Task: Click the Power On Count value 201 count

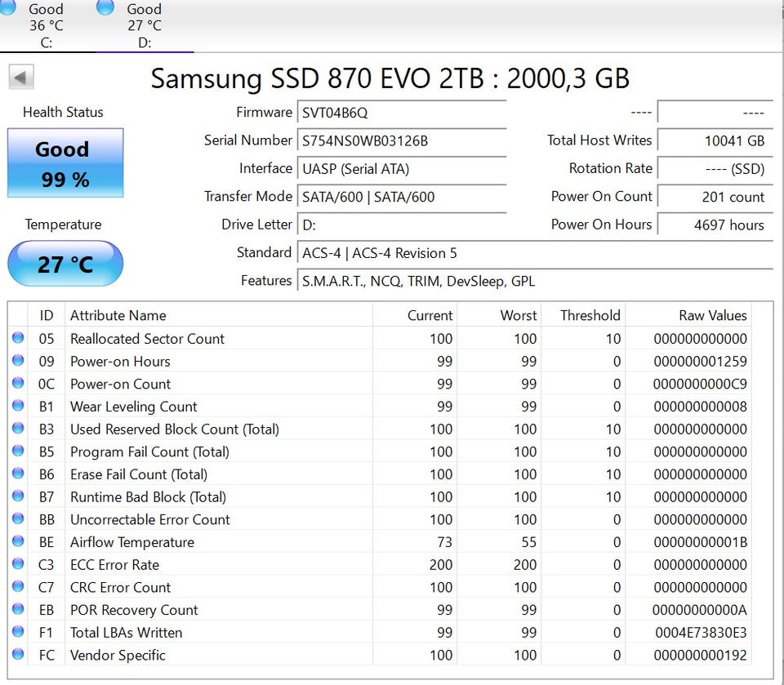Action: (x=715, y=197)
